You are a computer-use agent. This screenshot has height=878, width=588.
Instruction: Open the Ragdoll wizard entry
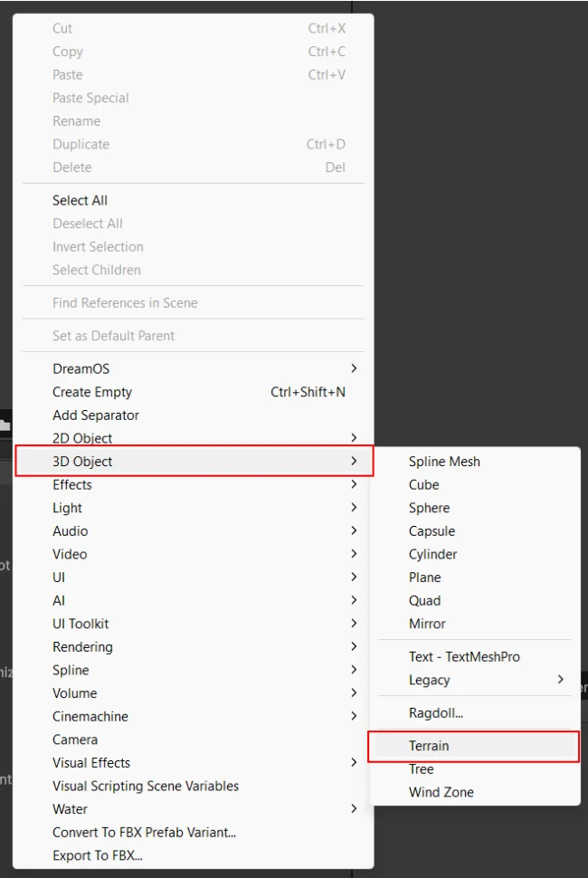(475, 713)
